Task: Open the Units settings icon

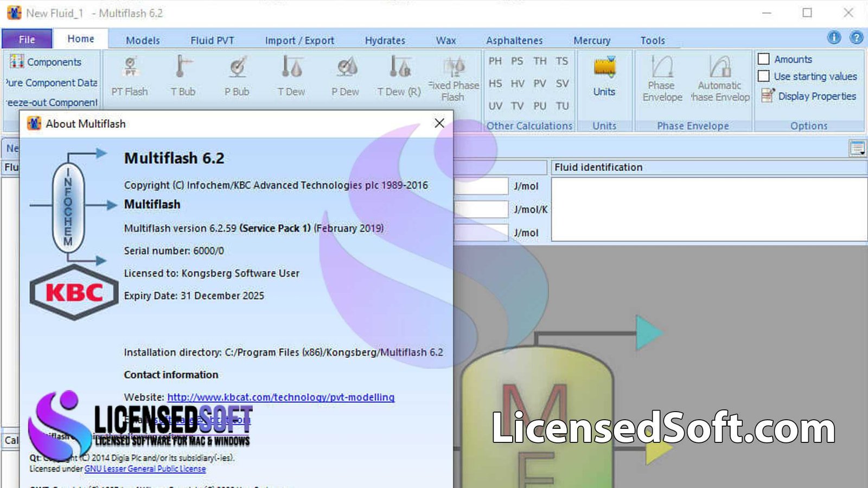Action: pos(604,76)
